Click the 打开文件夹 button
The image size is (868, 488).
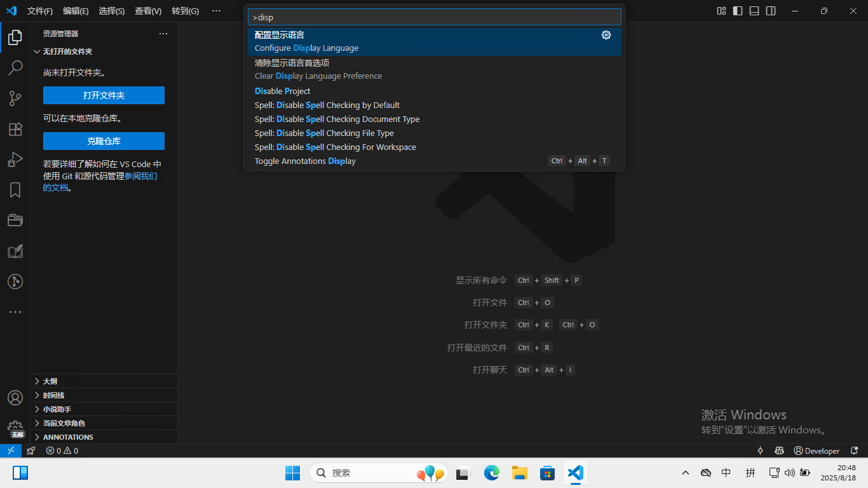104,95
